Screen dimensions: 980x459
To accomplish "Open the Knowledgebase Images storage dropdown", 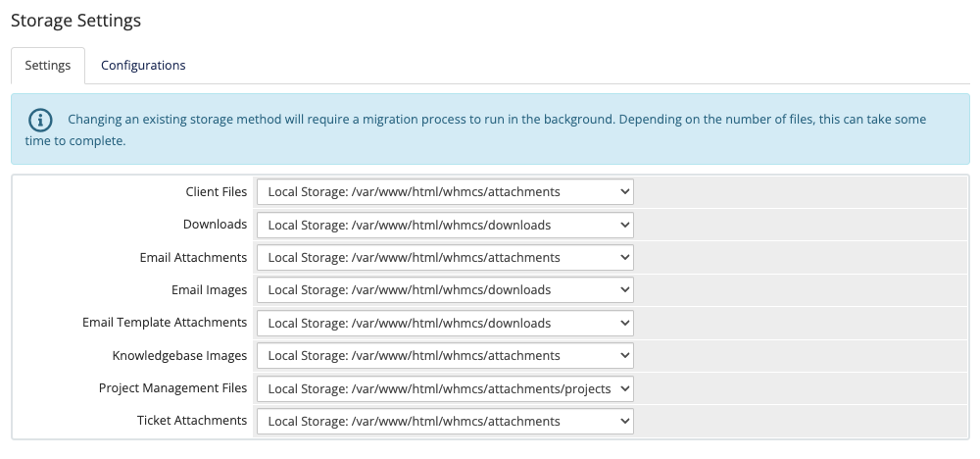I will coord(445,355).
